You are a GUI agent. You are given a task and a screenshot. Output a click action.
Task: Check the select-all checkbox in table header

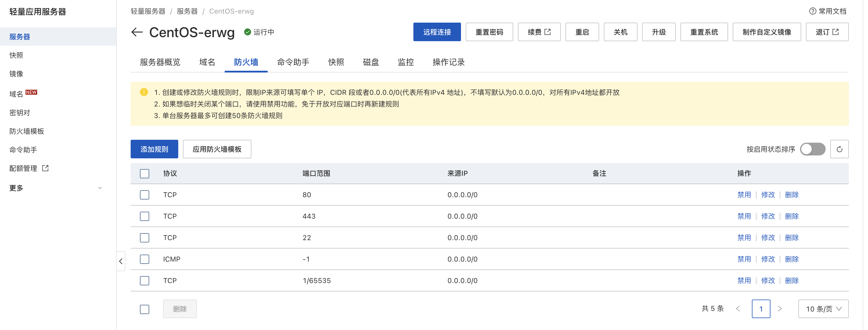[145, 173]
